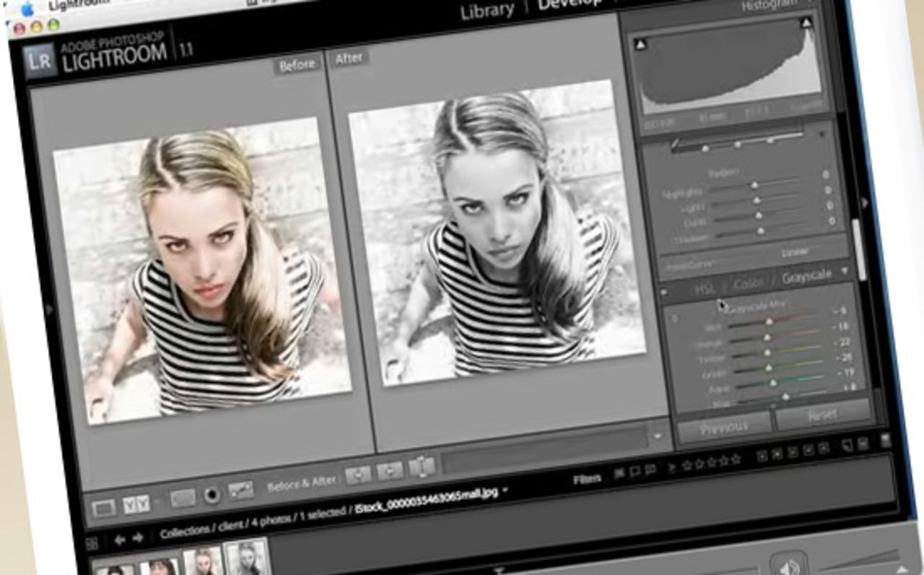The width and height of the screenshot is (924, 575).
Task: Open the filename dropdown arrow after iStock file
Action: pos(505,490)
